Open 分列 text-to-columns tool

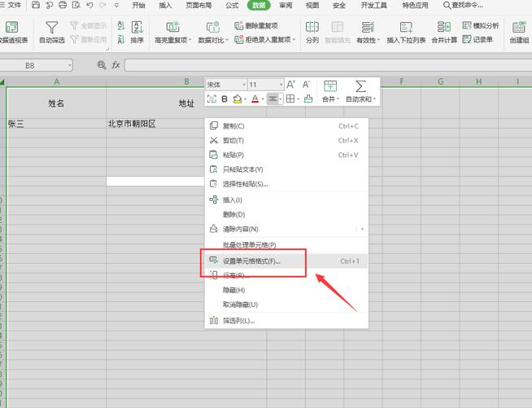point(312,33)
